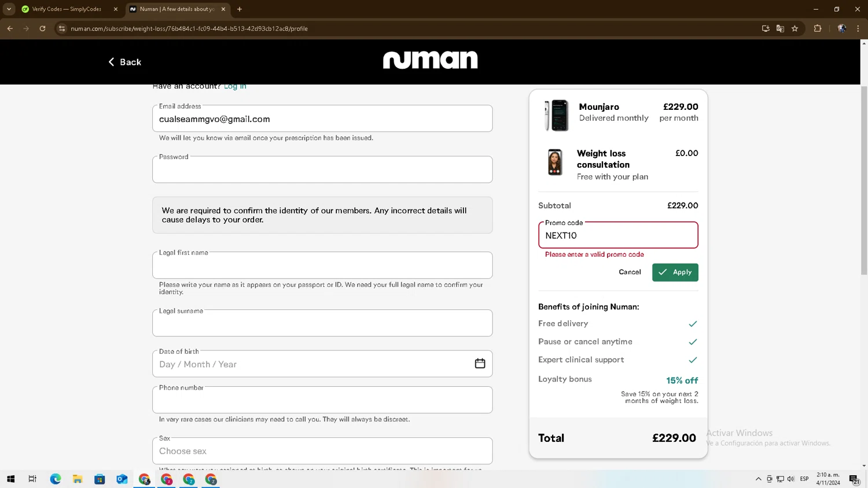Open Chrome three-dot menu
The width and height of the screenshot is (868, 488).
pyautogui.click(x=858, y=28)
